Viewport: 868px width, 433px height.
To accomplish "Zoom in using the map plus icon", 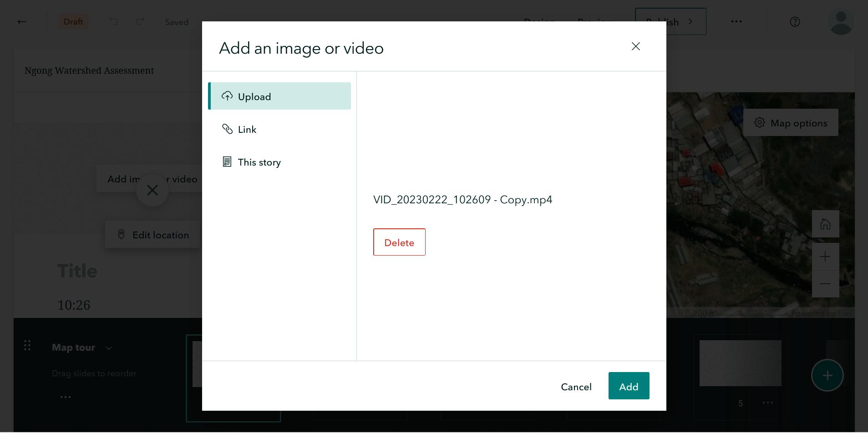I will [826, 256].
